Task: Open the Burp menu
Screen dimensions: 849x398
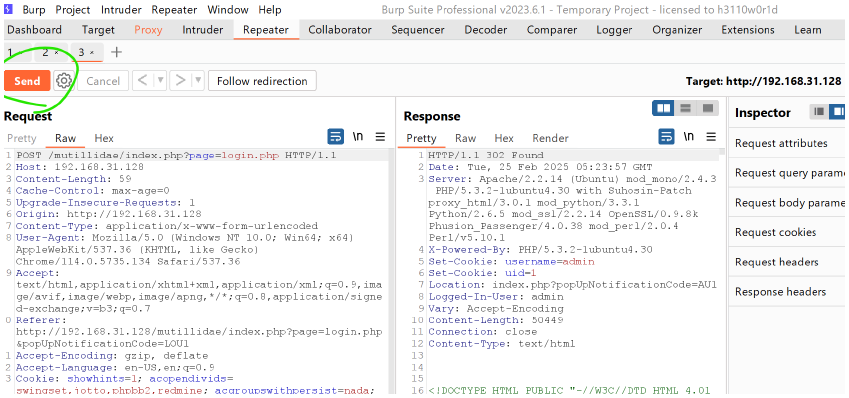Action: click(x=34, y=10)
